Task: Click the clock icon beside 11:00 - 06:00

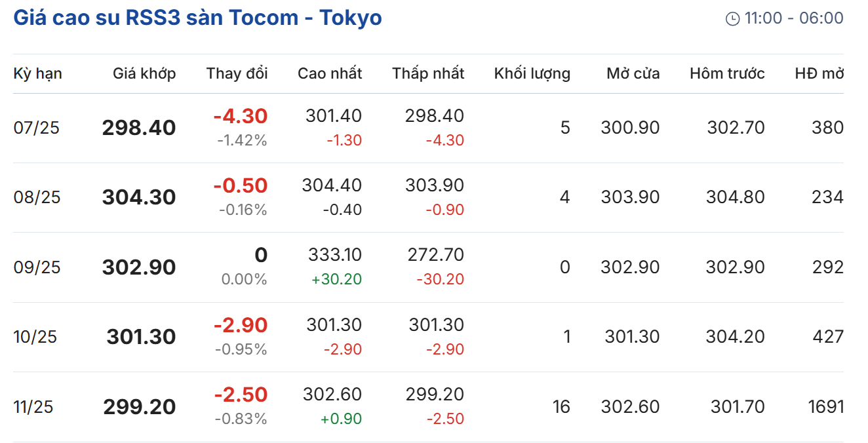Action: click(x=732, y=19)
